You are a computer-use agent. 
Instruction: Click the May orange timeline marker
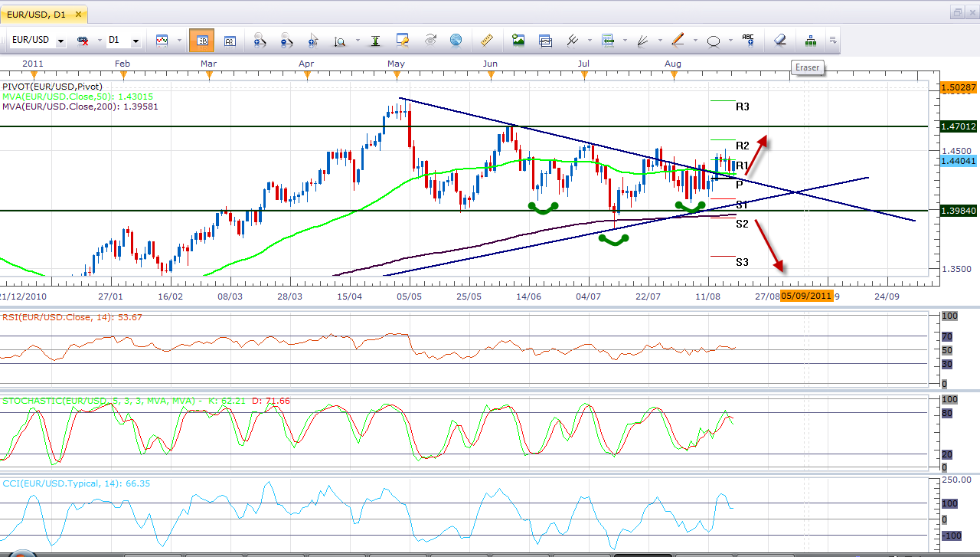tap(396, 74)
